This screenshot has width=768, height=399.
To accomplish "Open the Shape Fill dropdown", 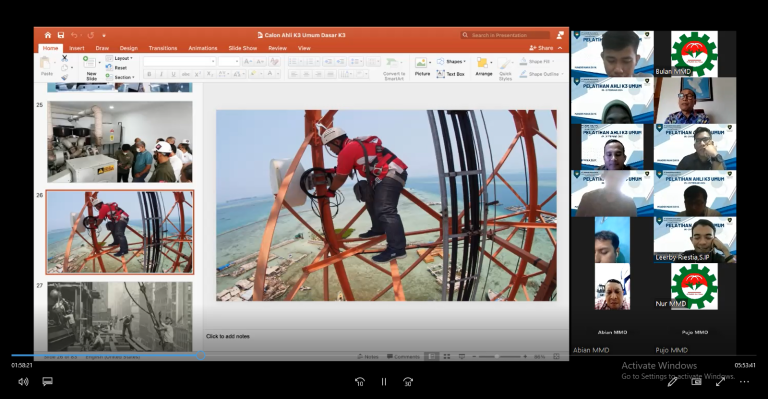I will pos(537,61).
